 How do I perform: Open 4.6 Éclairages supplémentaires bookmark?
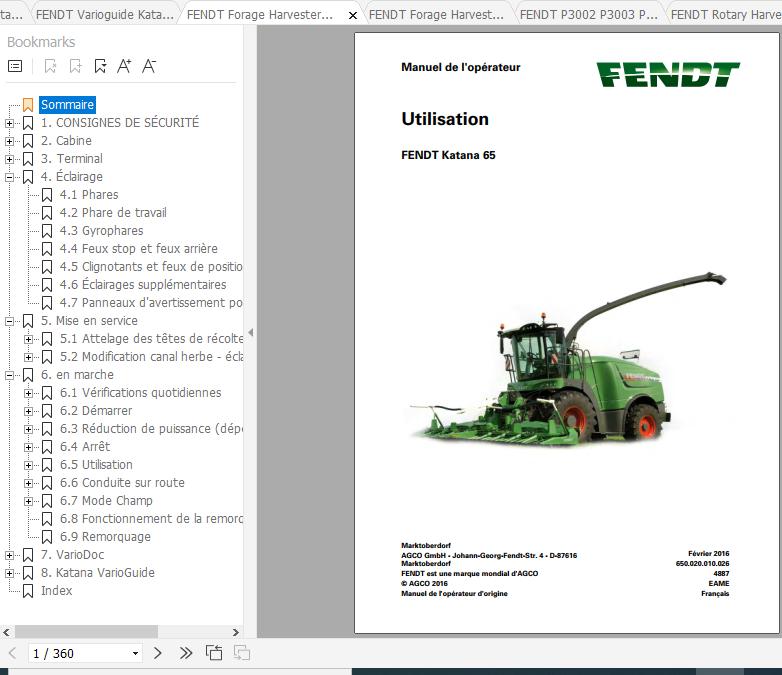click(143, 284)
